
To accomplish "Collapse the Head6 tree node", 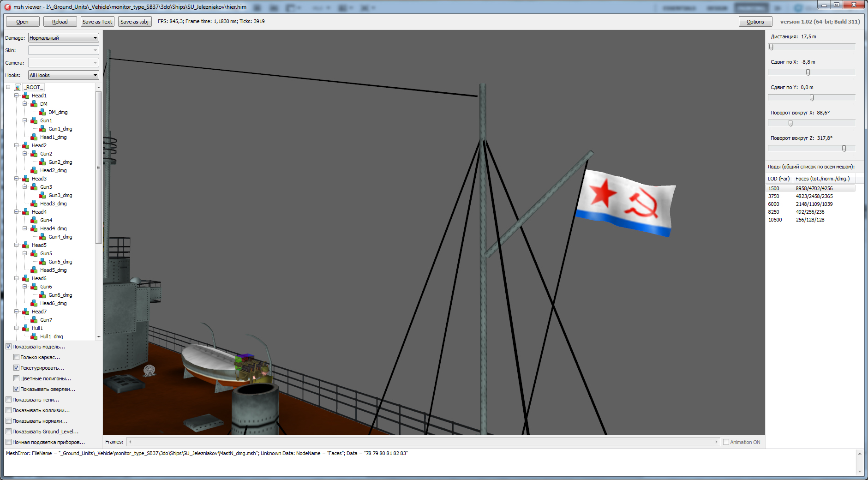I will [x=17, y=278].
